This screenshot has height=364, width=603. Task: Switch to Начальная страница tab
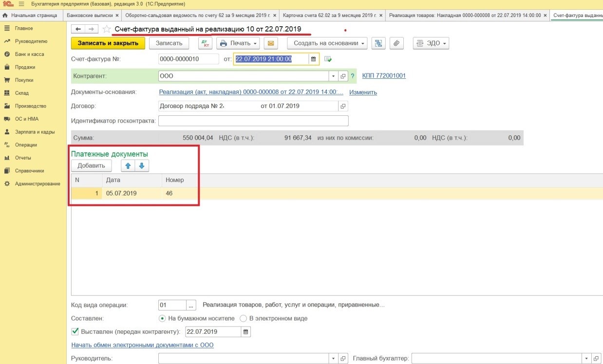point(31,15)
